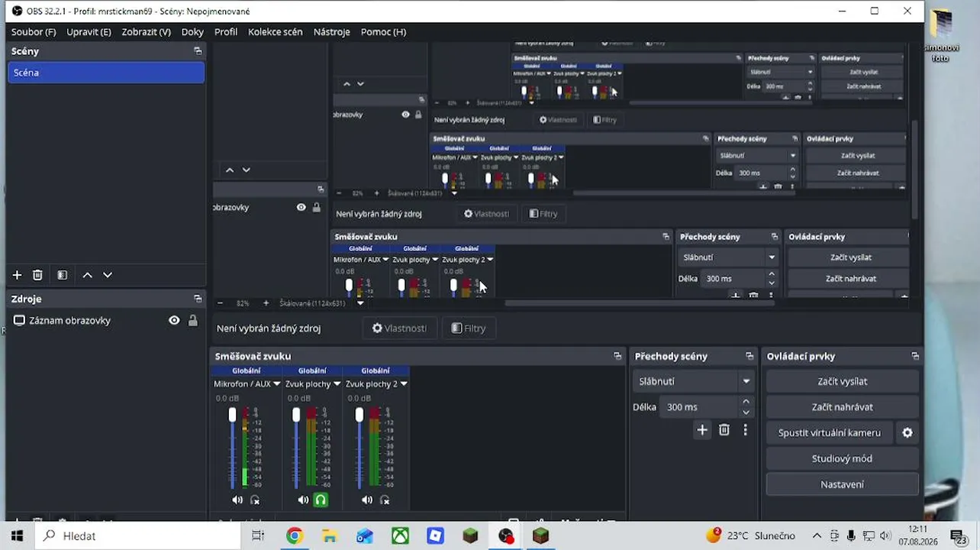This screenshot has height=550, width=980.
Task: Expand Mikrofon / AUX channel options arrow
Action: (277, 384)
